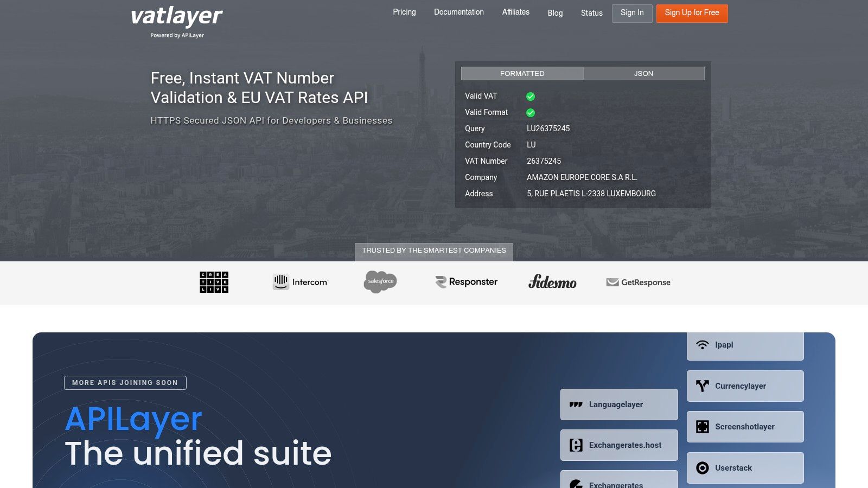Click the HTTPS Secured JSON API subtitle
The width and height of the screenshot is (868, 488).
271,120
